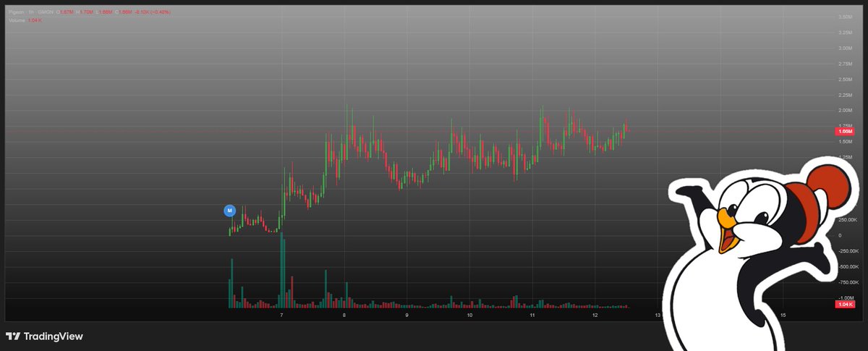Click the 3.50M price axis label
This screenshot has width=868, height=351.
coord(844,17)
